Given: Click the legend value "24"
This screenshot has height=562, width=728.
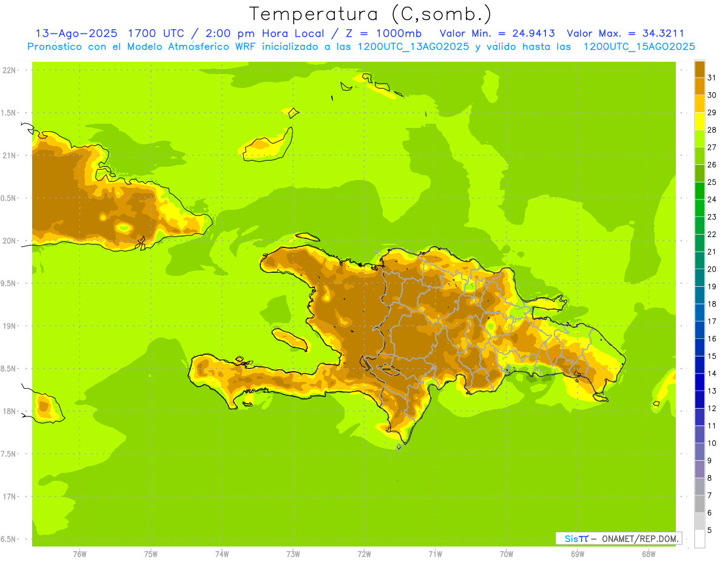Looking at the screenshot, I should click(x=712, y=199).
